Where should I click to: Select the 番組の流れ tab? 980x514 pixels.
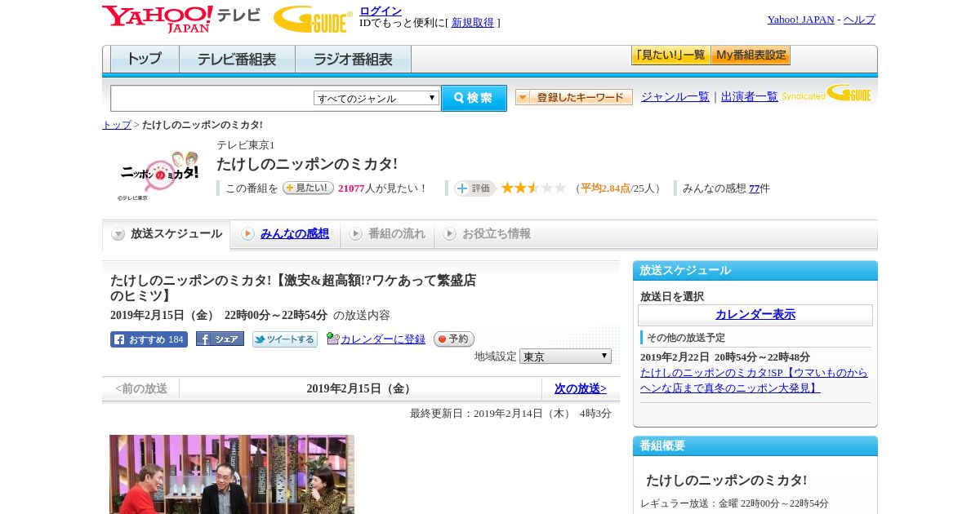pos(388,234)
